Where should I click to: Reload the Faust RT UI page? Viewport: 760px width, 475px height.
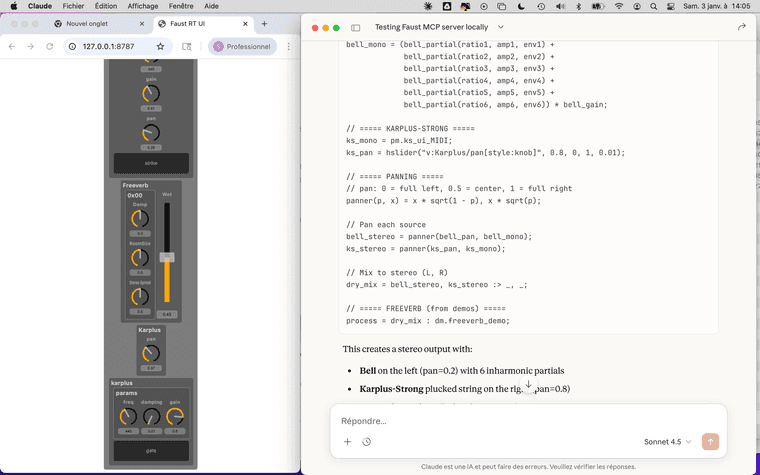tap(50, 46)
